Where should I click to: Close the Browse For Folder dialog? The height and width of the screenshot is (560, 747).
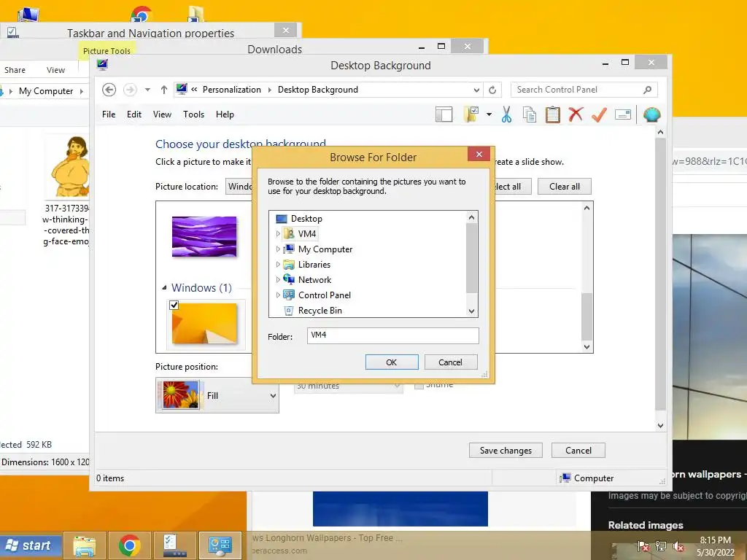point(479,154)
